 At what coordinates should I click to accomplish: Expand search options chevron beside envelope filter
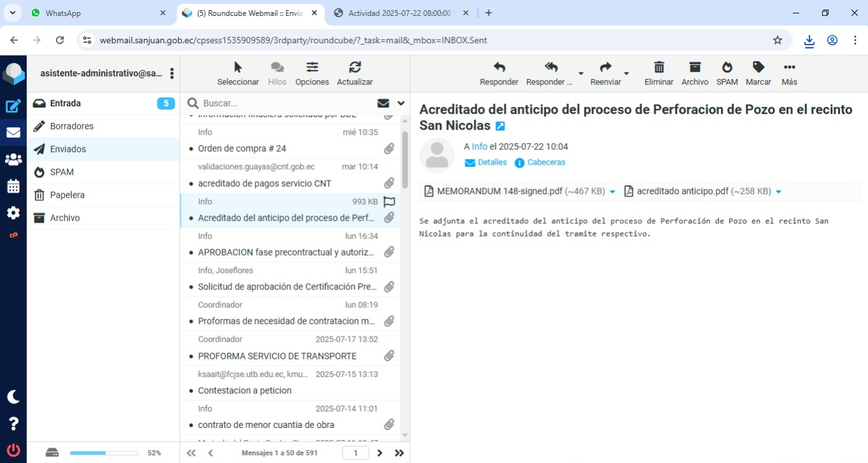click(x=401, y=103)
